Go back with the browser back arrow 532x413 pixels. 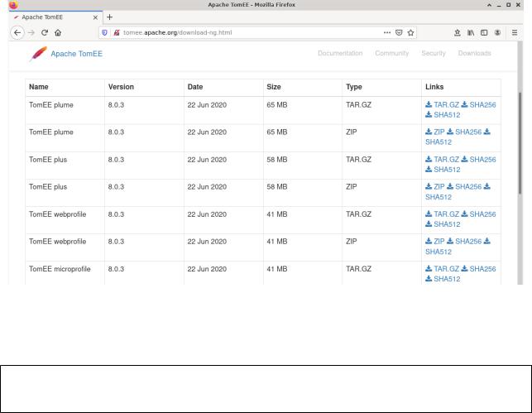17,32
